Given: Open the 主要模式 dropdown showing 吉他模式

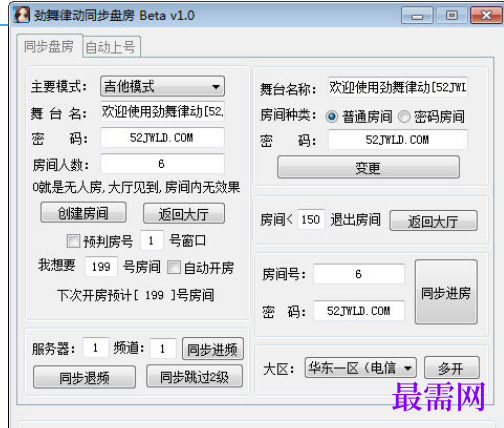Looking at the screenshot, I should coord(162,86).
